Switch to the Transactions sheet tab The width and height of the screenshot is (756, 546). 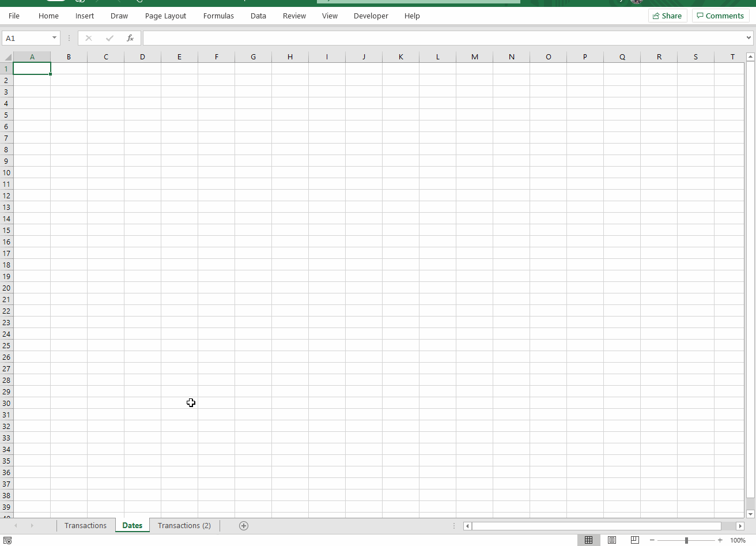[x=86, y=525]
